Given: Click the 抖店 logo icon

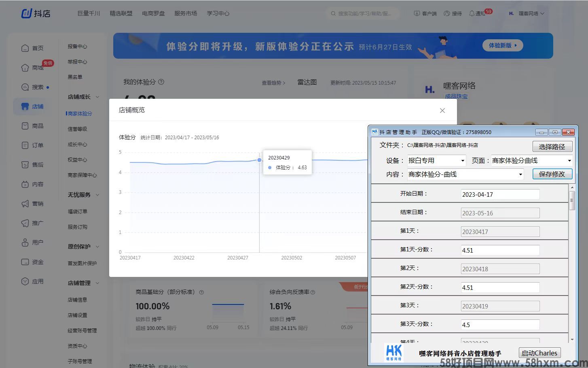Looking at the screenshot, I should click(x=26, y=13).
